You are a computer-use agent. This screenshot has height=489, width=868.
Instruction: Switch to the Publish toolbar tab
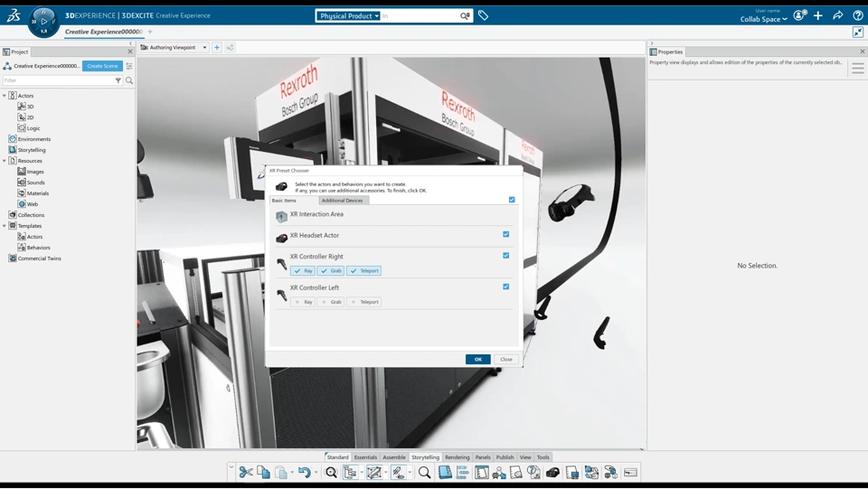(x=505, y=457)
